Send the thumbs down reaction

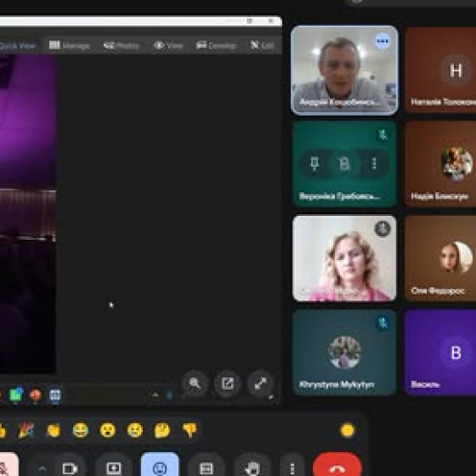(190, 430)
